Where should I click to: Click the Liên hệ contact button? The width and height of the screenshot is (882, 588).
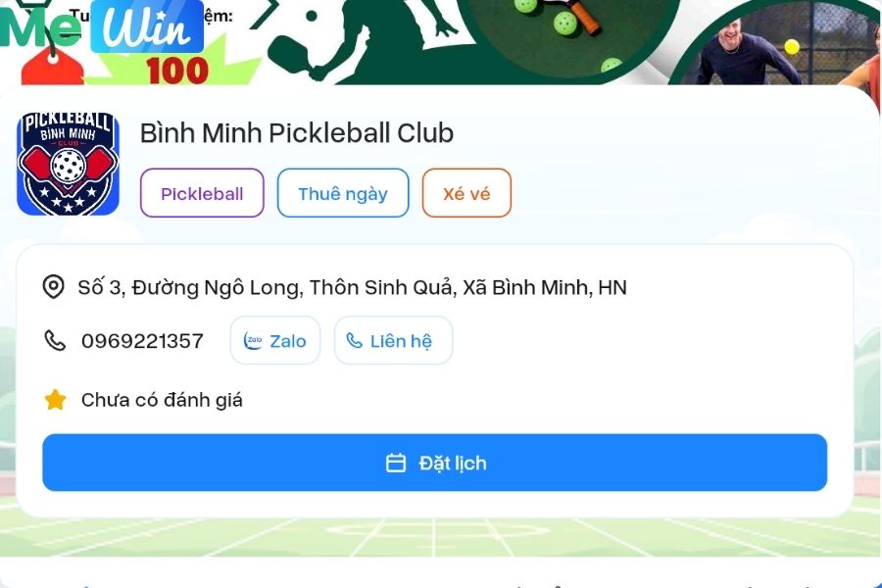click(393, 340)
